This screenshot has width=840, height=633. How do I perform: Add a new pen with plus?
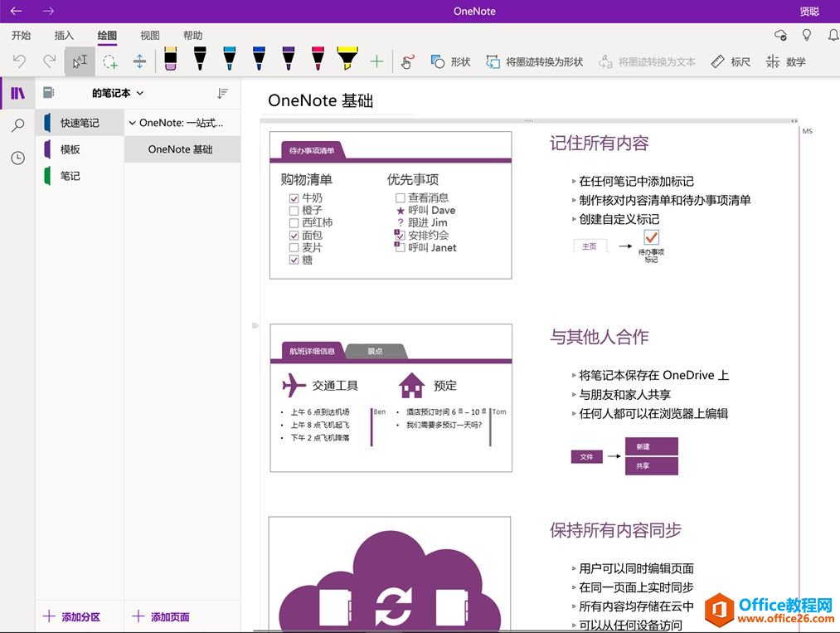(376, 61)
